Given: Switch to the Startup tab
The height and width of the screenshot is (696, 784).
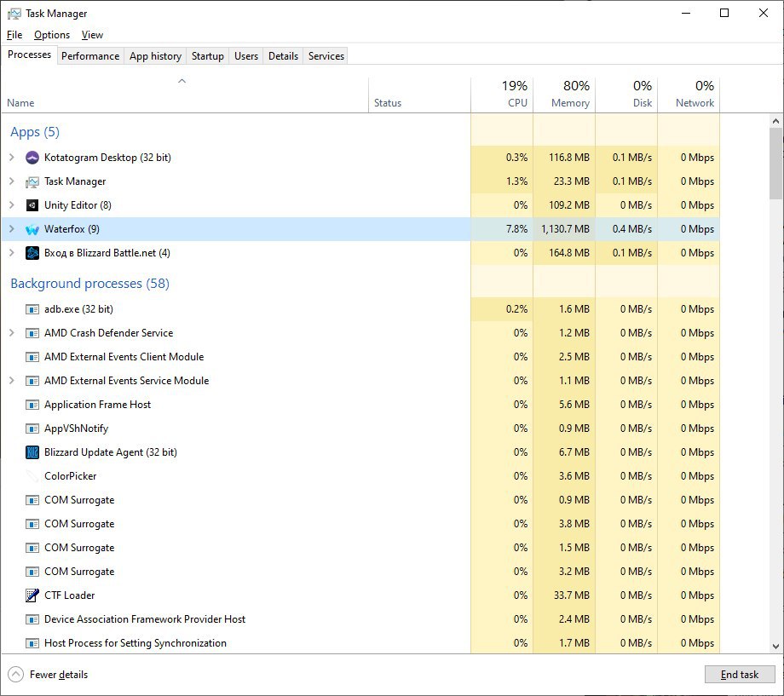Looking at the screenshot, I should tap(207, 56).
